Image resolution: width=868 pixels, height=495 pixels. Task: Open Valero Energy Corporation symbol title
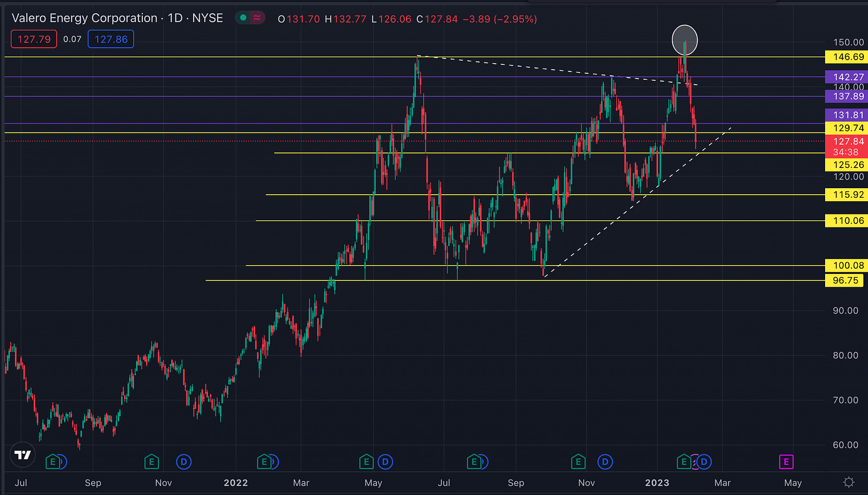point(117,18)
